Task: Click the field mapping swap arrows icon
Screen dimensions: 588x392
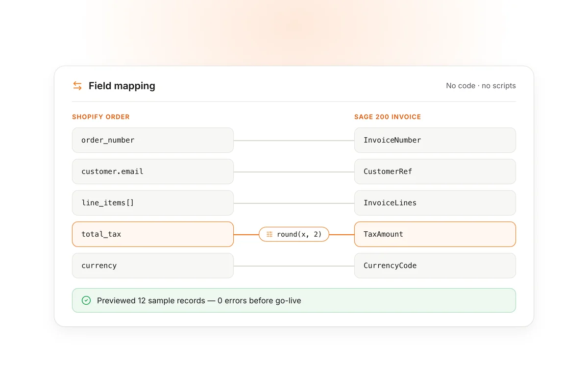Action: click(x=77, y=86)
